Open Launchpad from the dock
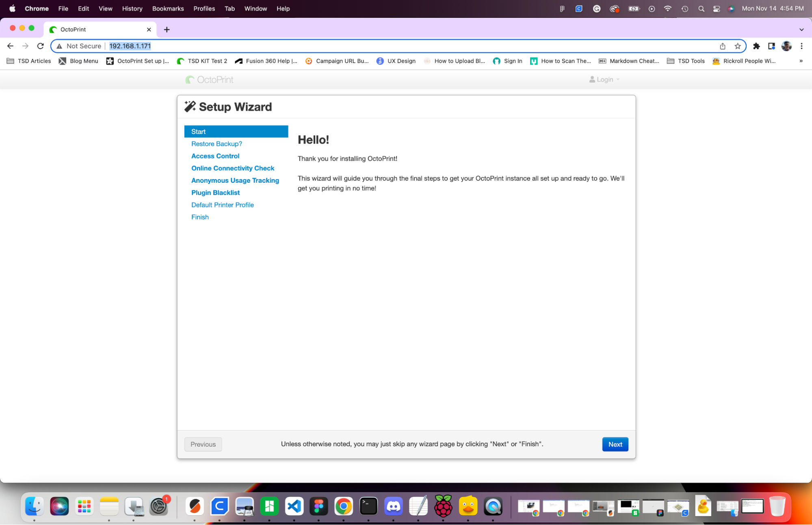 pyautogui.click(x=84, y=506)
